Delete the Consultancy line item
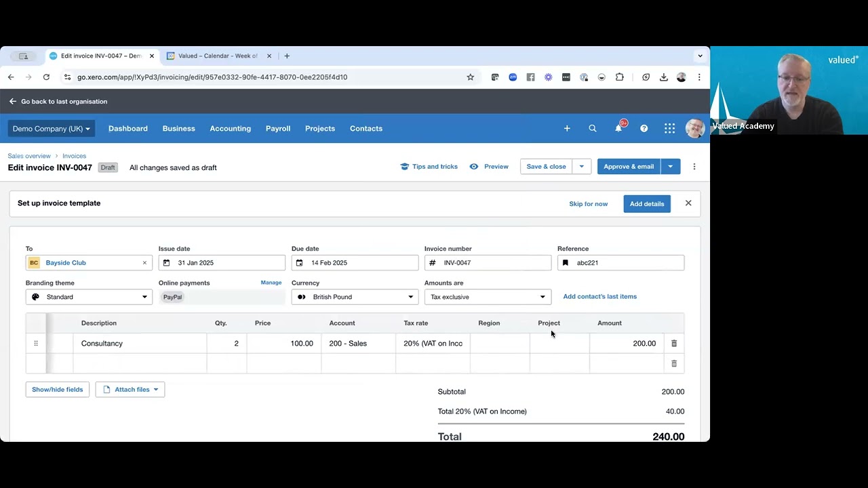 674,344
